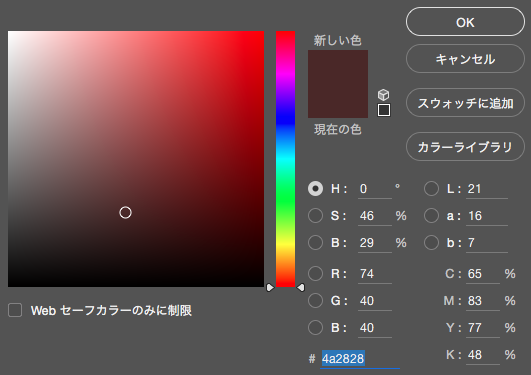Click the b value field showing 7

[x=487, y=243]
